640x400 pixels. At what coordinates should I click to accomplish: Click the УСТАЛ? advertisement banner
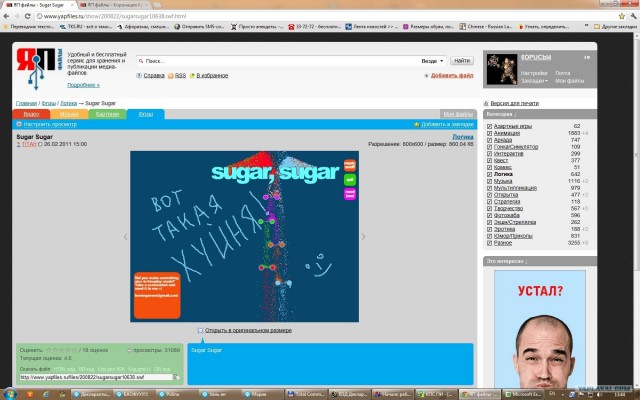point(540,329)
